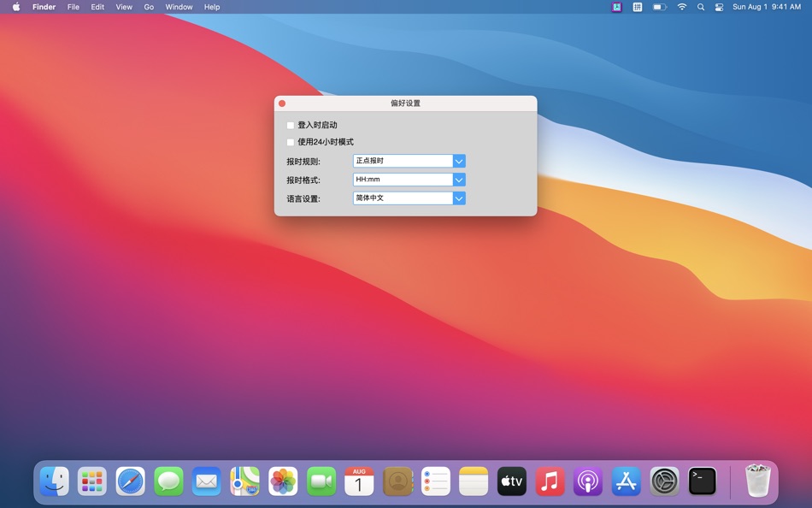The height and width of the screenshot is (508, 812).
Task: Open App Store from the Dock
Action: [x=626, y=481]
